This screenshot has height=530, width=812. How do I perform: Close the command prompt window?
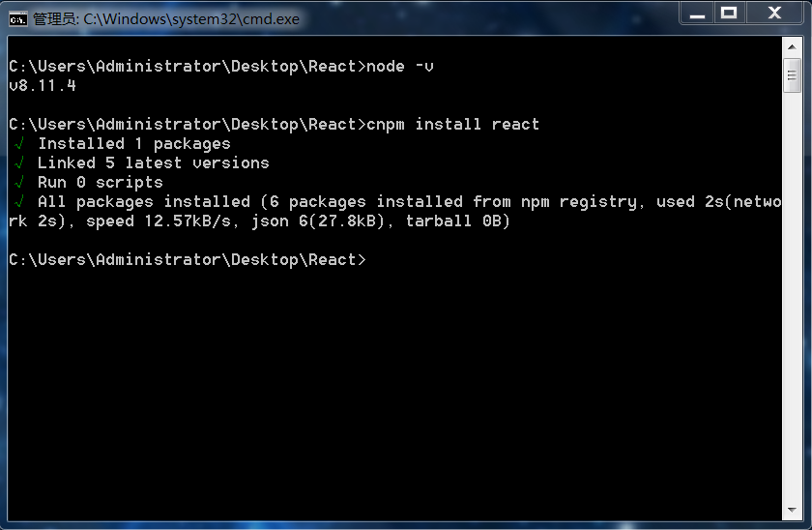774,13
